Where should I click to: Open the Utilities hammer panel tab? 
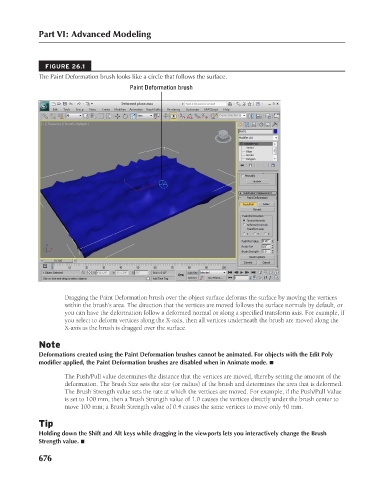coord(274,125)
